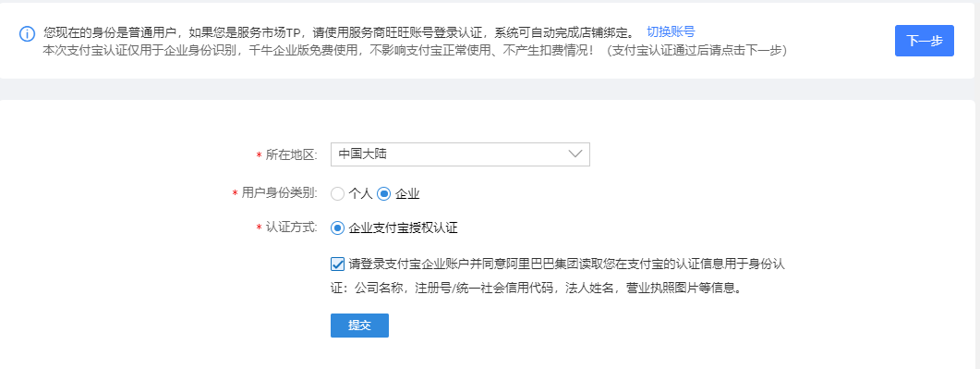Image resolution: width=980 pixels, height=369 pixels.
Task: Open the 中国大陆 region combo box
Action: 460,154
